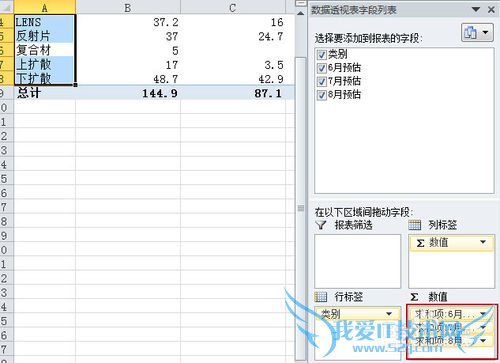Open the 求和项:6月 value field dropdown
This screenshot has width=500, height=363.
483,314
